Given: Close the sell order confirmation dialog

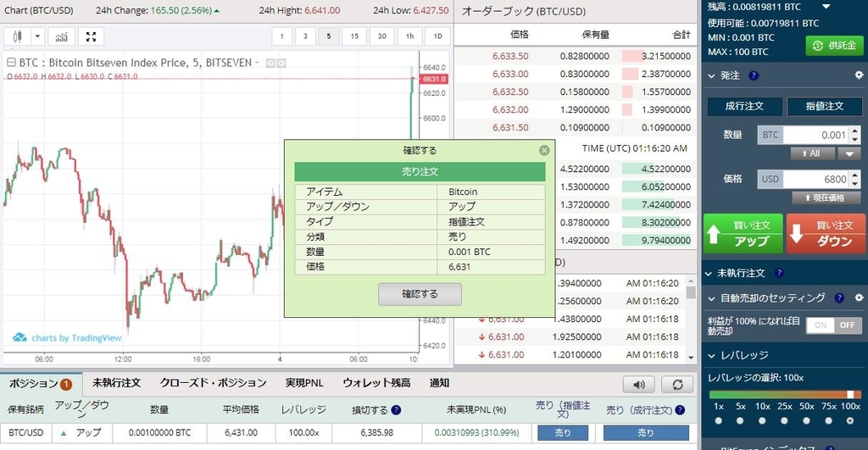Looking at the screenshot, I should pyautogui.click(x=544, y=150).
